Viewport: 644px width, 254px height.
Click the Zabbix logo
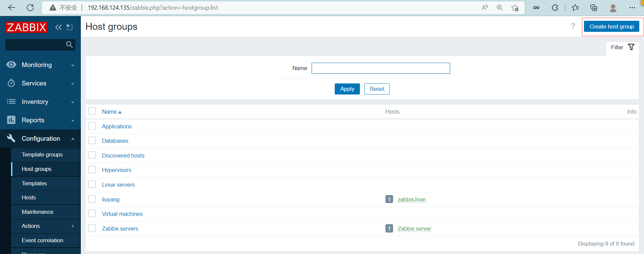click(x=26, y=27)
